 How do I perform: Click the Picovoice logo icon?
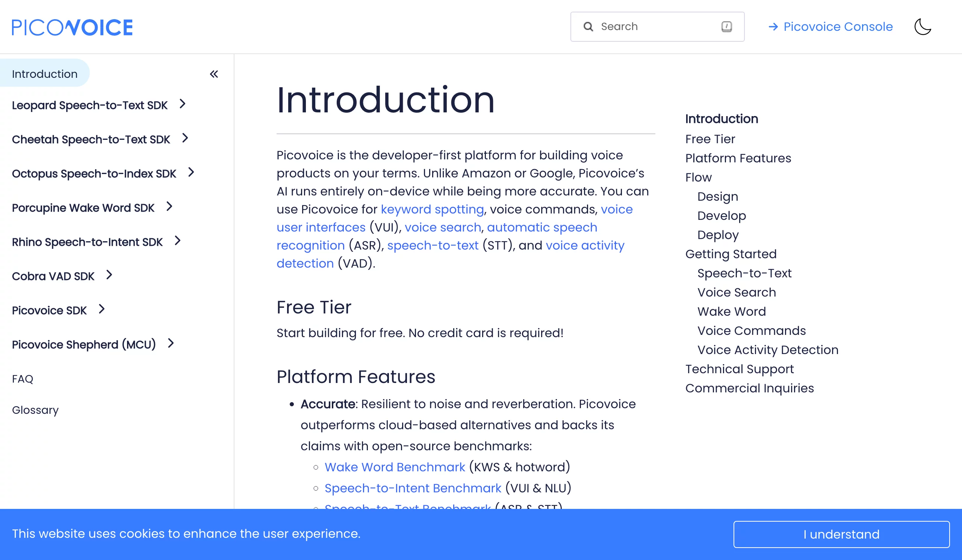tap(73, 27)
